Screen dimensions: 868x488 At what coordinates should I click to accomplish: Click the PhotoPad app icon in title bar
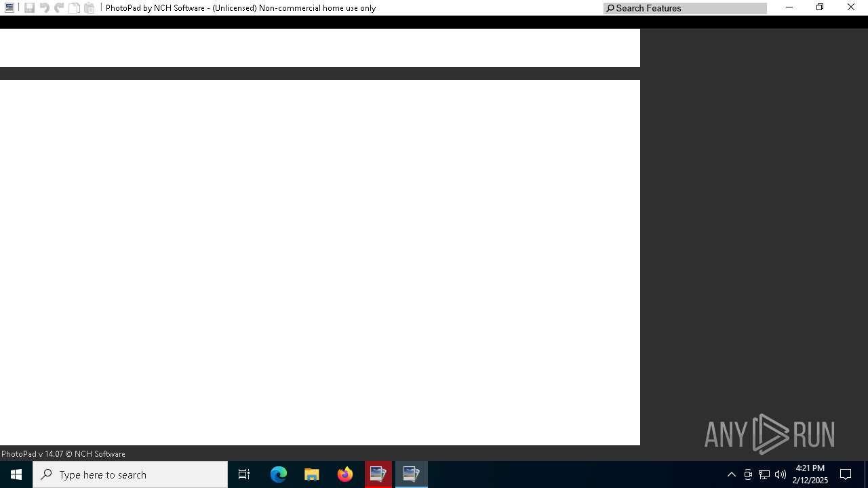pyautogui.click(x=9, y=7)
